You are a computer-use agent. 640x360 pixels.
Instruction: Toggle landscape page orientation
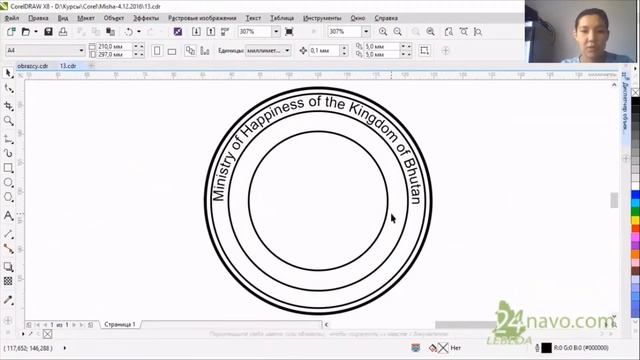point(172,51)
